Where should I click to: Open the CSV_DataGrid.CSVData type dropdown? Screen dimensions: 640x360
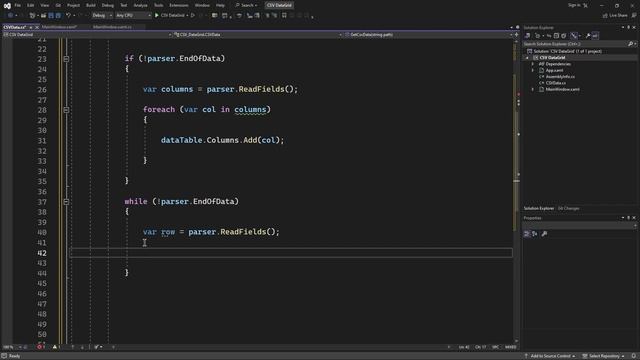[x=258, y=35]
